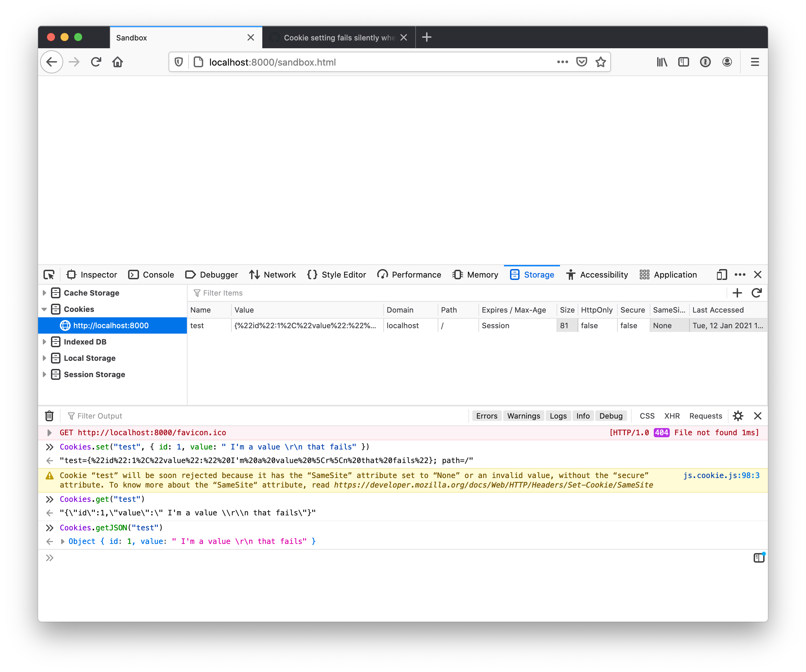Switch to 'Cookie setting fails silently' browser tab
806x672 pixels.
point(339,38)
